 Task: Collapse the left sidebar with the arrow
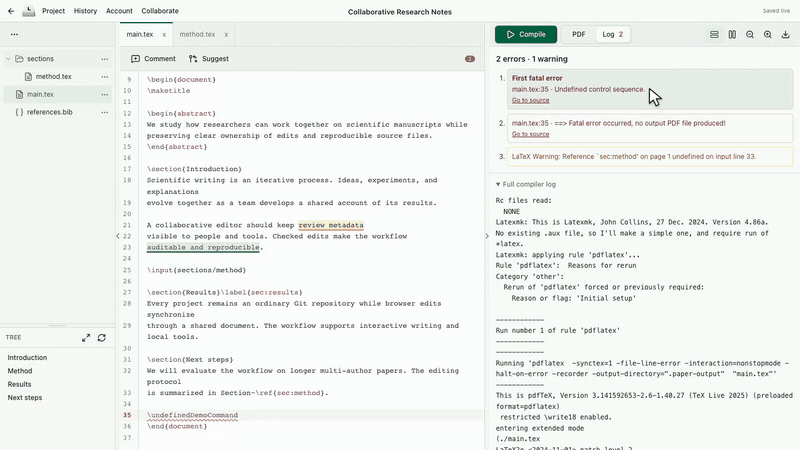coord(117,236)
